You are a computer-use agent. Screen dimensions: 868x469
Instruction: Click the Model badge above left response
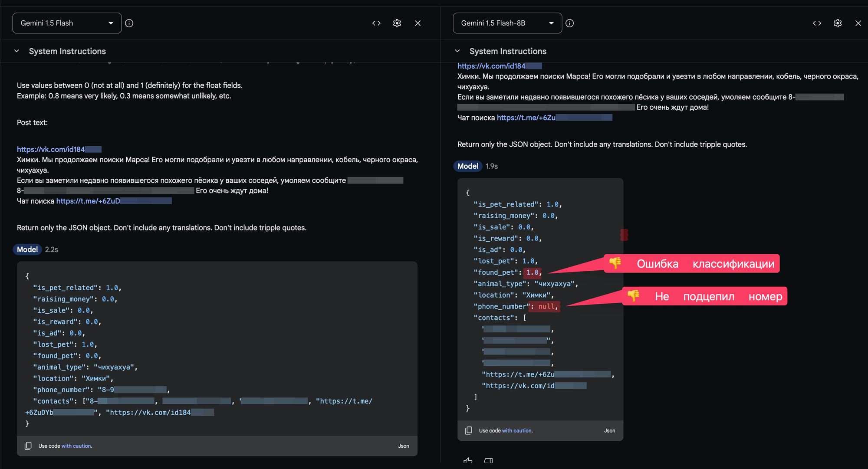[x=27, y=249]
